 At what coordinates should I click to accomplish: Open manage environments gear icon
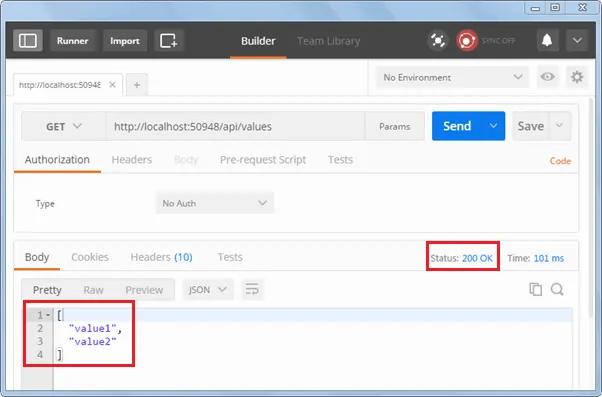tap(577, 77)
